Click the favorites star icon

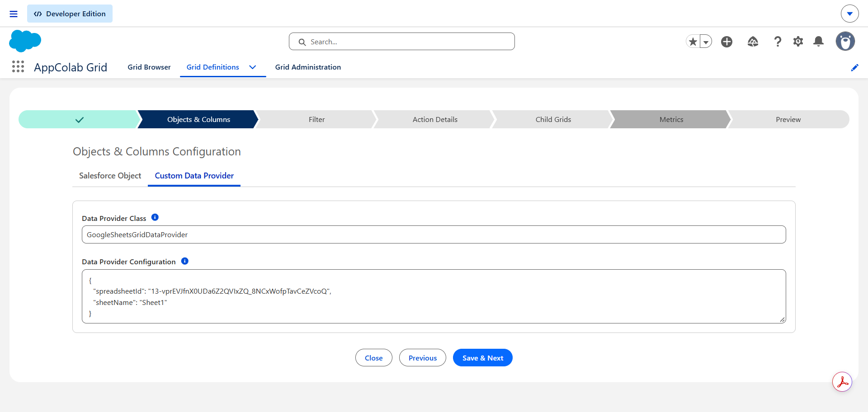(x=693, y=42)
